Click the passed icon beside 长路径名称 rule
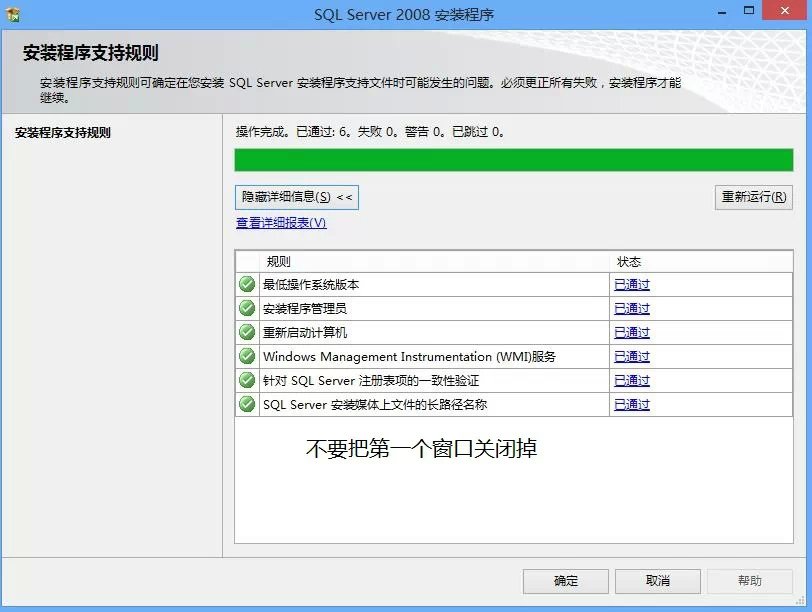This screenshot has width=812, height=612. click(x=245, y=404)
